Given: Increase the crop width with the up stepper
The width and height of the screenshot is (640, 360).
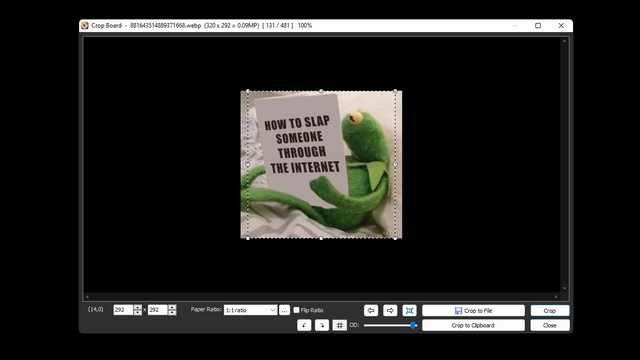Looking at the screenshot, I should [138, 307].
